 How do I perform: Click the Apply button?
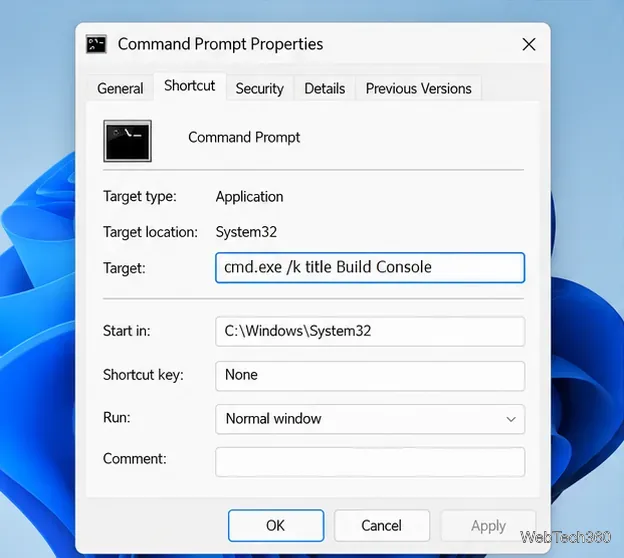coord(488,525)
